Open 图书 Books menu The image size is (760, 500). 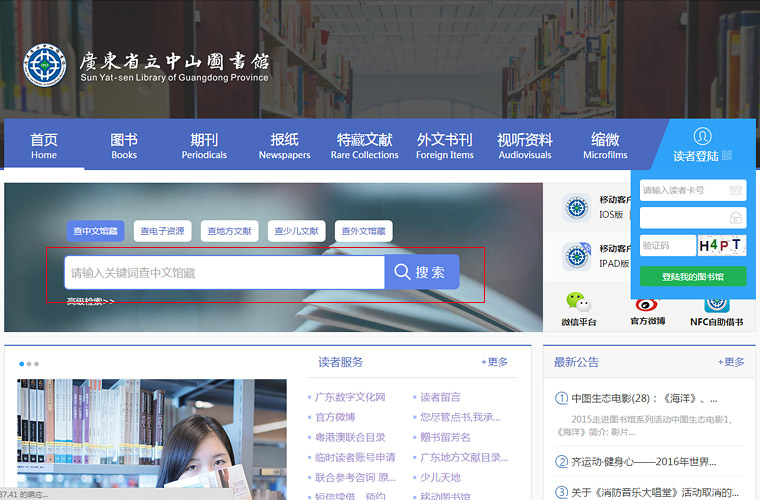(124, 145)
